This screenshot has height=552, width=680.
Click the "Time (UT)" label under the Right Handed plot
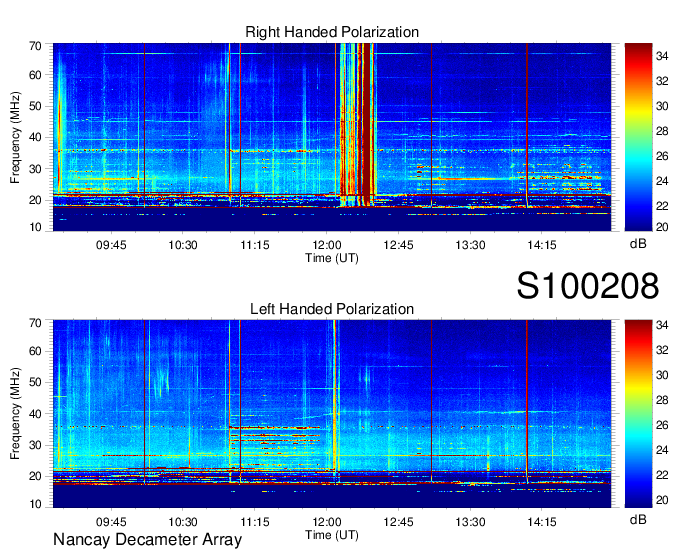(x=332, y=258)
